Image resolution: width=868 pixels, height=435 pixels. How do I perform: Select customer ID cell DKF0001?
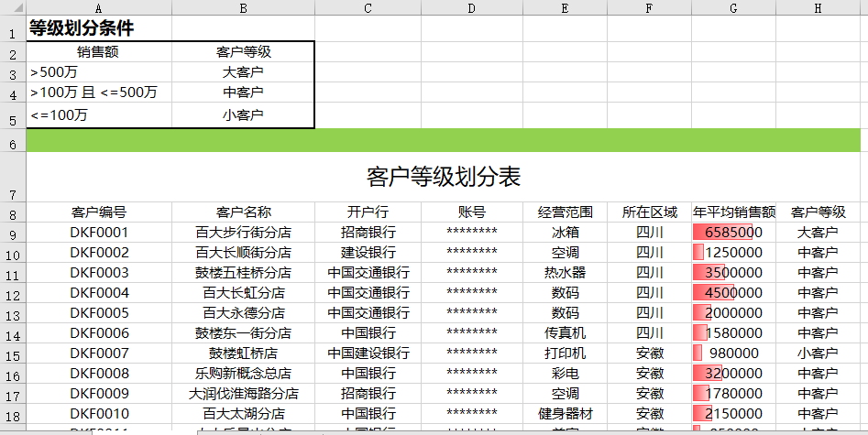tap(99, 233)
